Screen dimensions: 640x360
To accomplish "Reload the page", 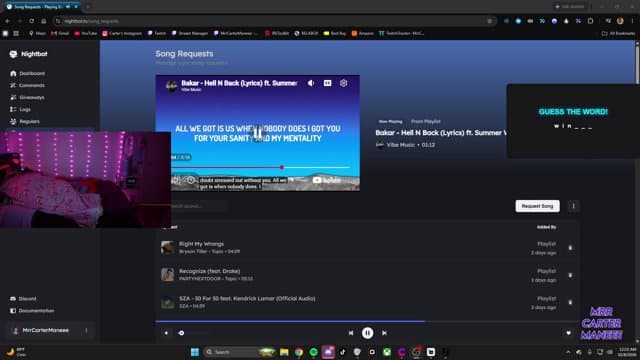I will [x=31, y=21].
